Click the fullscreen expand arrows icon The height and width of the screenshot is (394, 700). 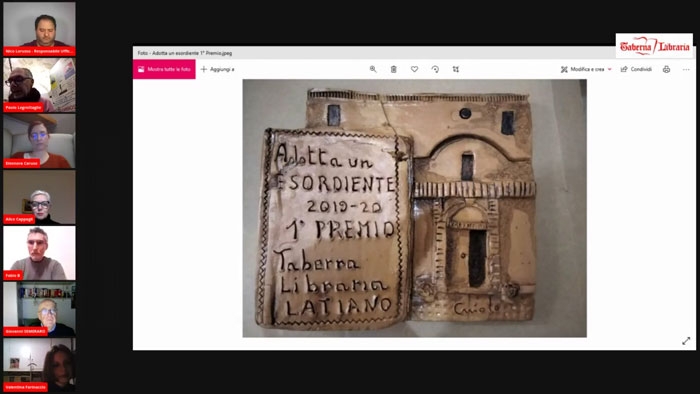click(686, 341)
